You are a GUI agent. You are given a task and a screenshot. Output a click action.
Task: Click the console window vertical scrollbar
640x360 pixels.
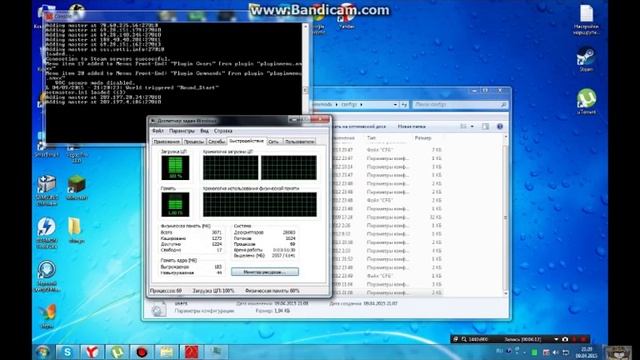305,68
